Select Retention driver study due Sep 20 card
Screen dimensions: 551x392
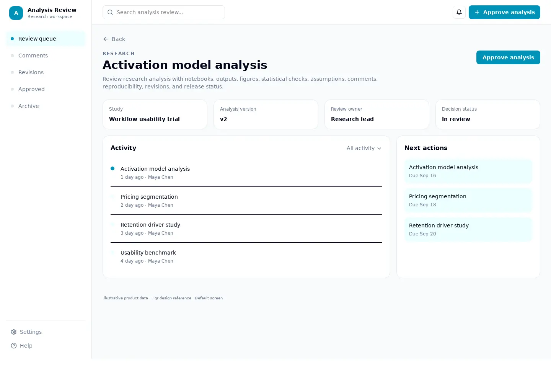[x=468, y=229]
